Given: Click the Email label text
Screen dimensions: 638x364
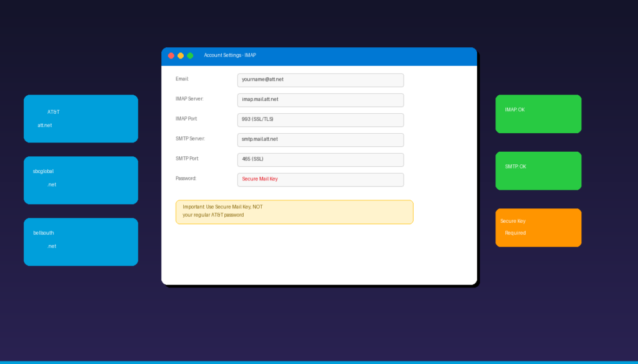Looking at the screenshot, I should click(x=182, y=79).
